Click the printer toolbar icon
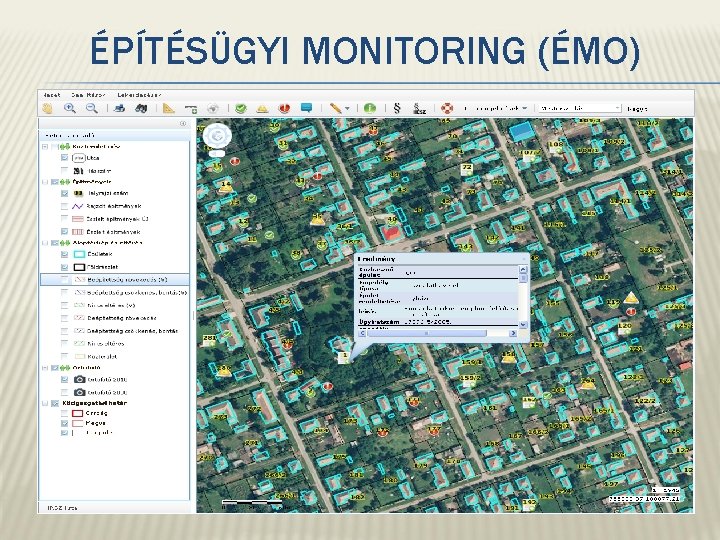720x540 pixels. point(119,108)
